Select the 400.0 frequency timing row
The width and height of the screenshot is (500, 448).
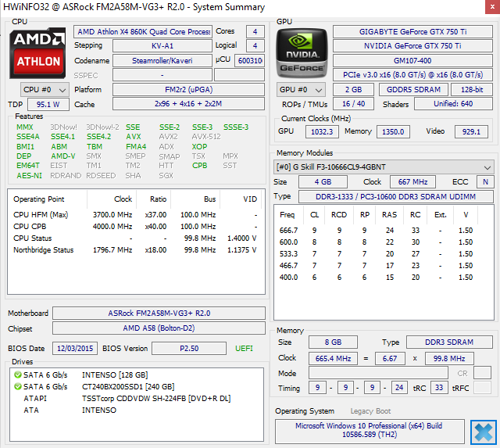coord(384,278)
